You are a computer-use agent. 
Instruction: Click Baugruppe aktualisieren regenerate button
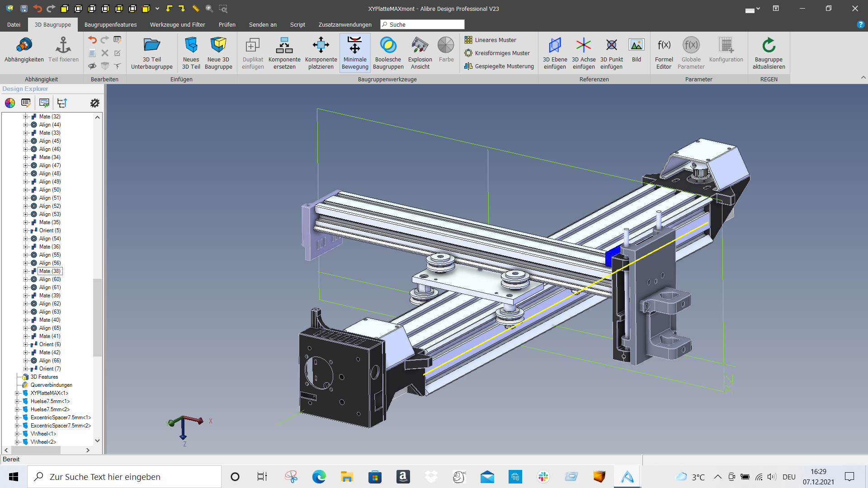point(769,53)
